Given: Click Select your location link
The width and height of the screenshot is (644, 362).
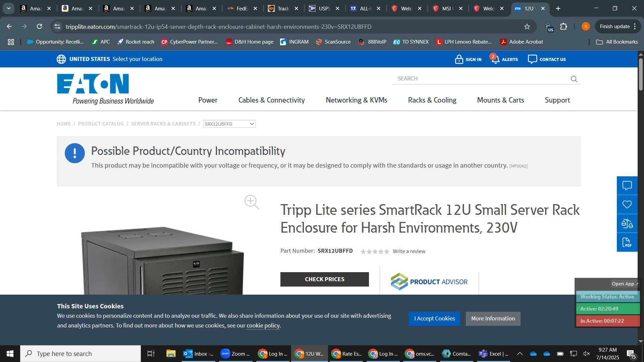Looking at the screenshot, I should 138,59.
